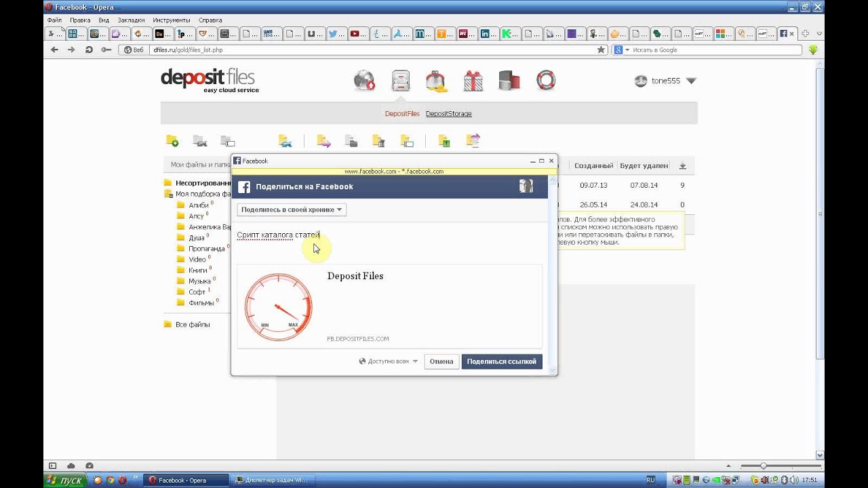Click the file with blue key icon
868x488 pixels.
pos(285,141)
